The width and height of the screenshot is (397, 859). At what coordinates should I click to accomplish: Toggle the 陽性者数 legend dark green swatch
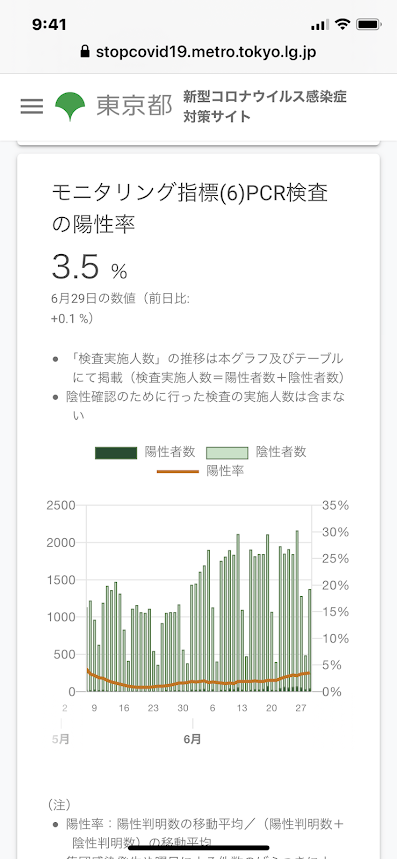[116, 453]
